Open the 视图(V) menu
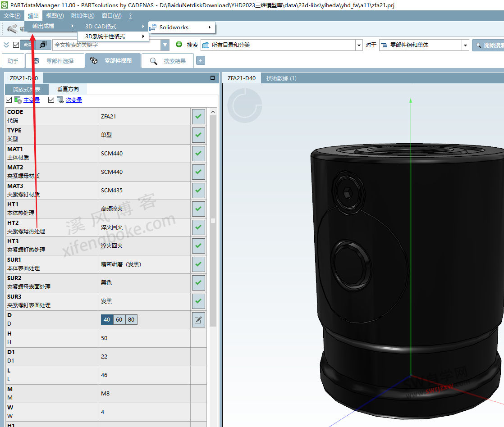 54,15
